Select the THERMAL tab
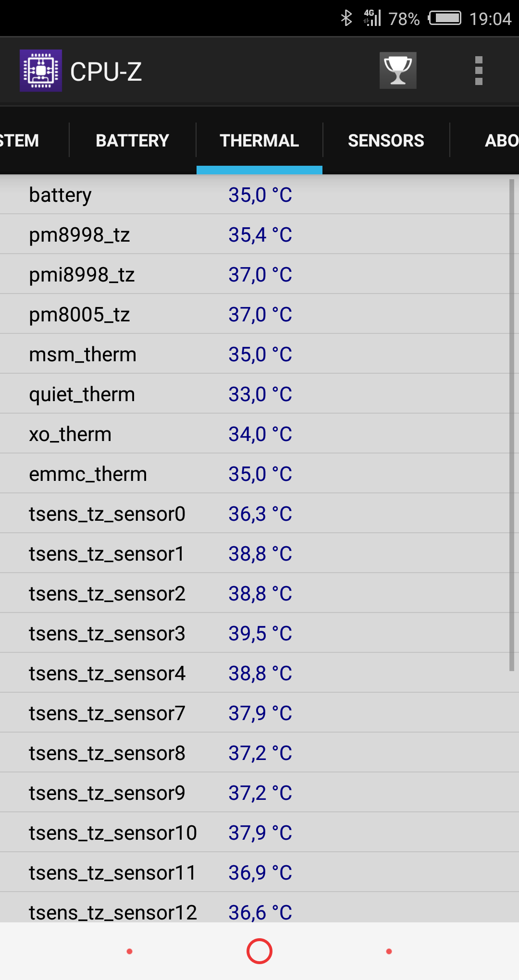 pyautogui.click(x=259, y=140)
